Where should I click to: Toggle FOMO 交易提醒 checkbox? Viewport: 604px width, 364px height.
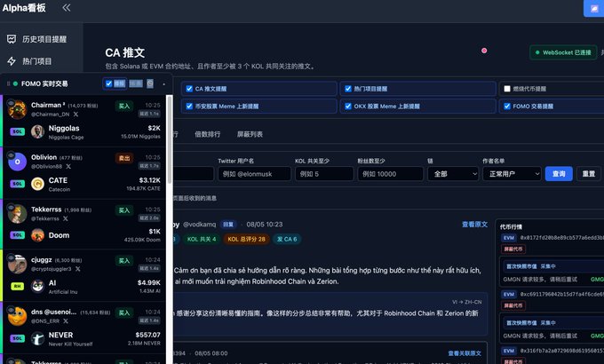click(x=507, y=106)
